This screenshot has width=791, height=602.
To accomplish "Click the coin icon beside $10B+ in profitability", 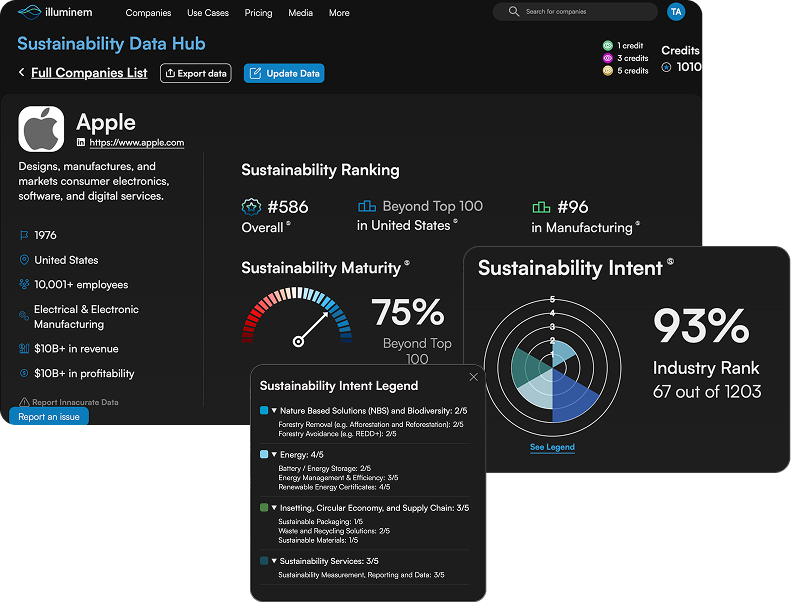I will point(24,373).
